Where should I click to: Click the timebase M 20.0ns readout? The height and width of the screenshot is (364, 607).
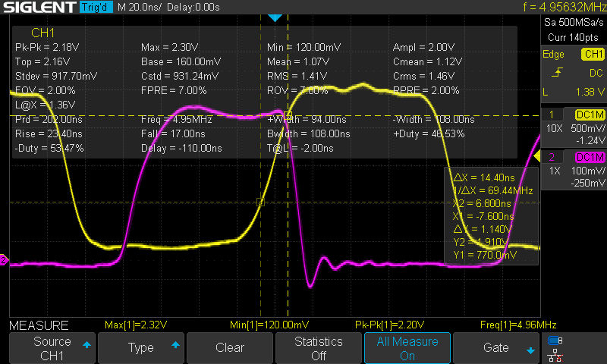click(x=139, y=8)
